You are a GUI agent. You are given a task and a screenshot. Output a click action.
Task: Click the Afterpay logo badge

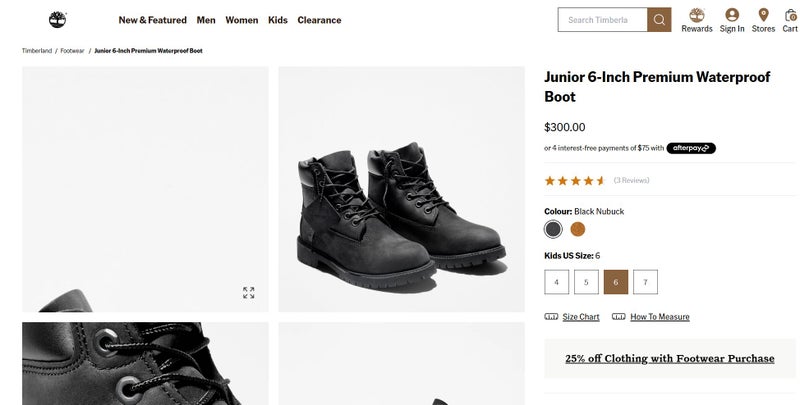point(691,148)
